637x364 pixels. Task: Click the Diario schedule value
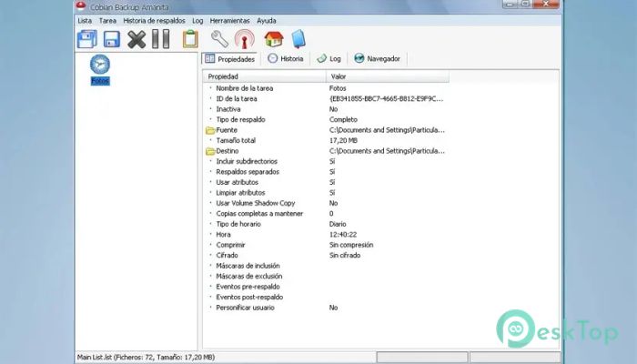[338, 224]
